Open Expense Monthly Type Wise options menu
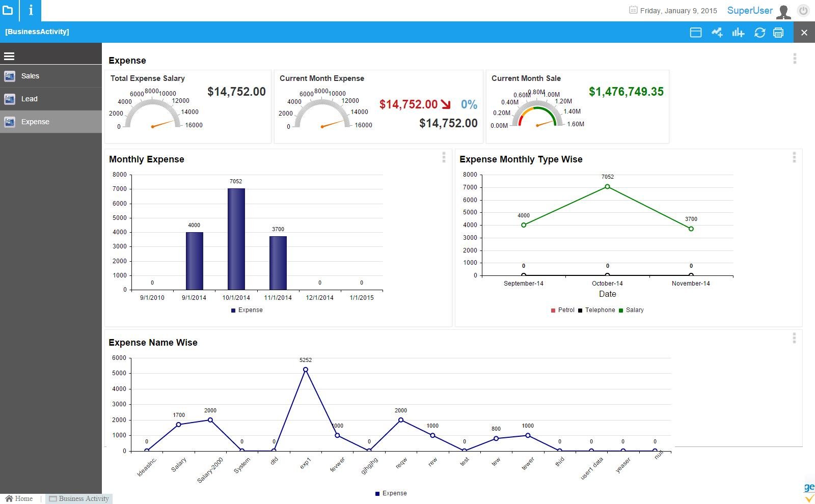 pyautogui.click(x=794, y=157)
